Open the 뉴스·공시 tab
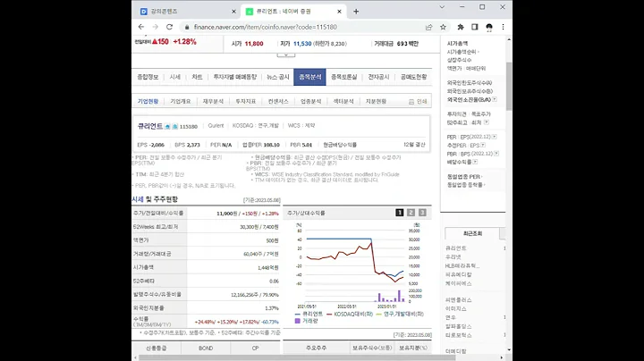 coord(278,77)
